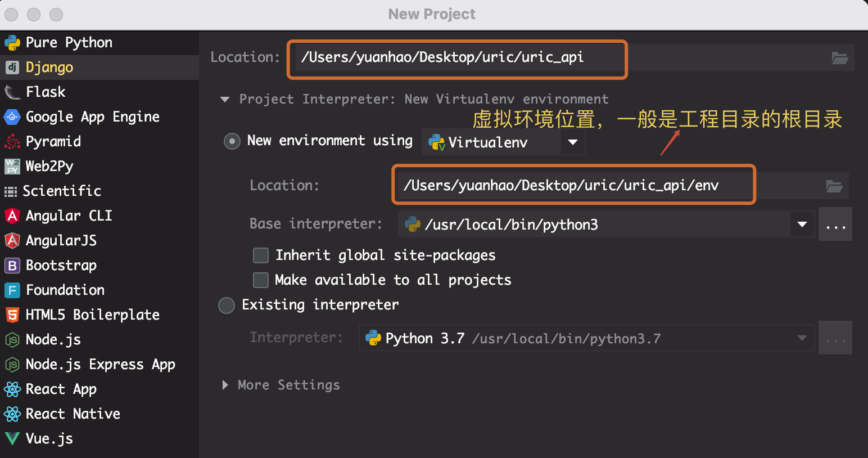The width and height of the screenshot is (868, 458).
Task: Click the Django dj icon
Action: coord(12,68)
